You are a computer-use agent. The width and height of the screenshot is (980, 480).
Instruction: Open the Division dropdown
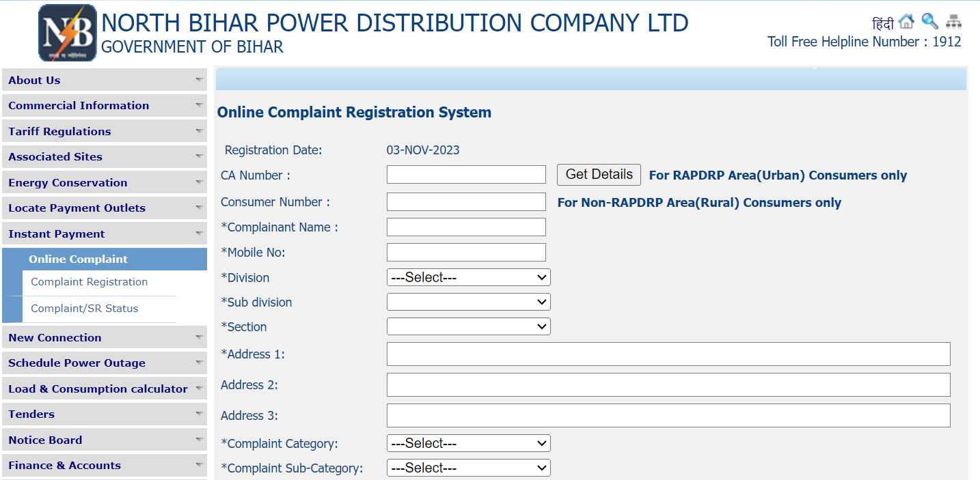pos(468,277)
